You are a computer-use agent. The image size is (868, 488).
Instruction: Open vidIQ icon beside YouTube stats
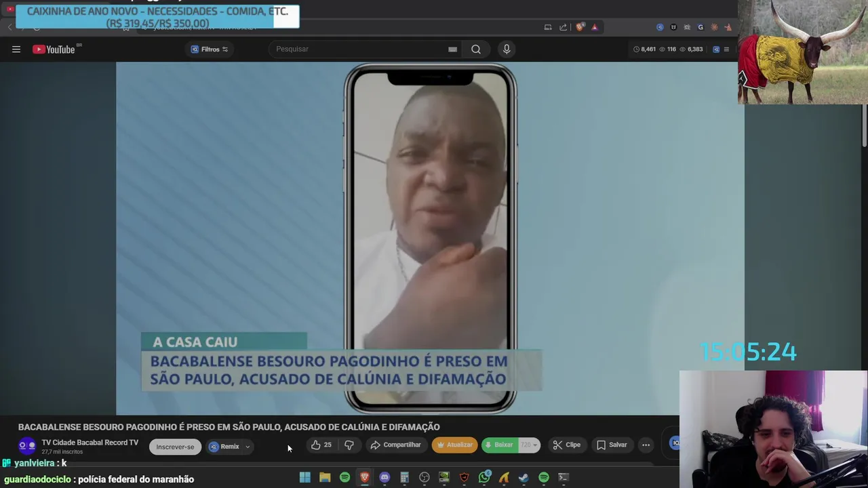tap(716, 49)
